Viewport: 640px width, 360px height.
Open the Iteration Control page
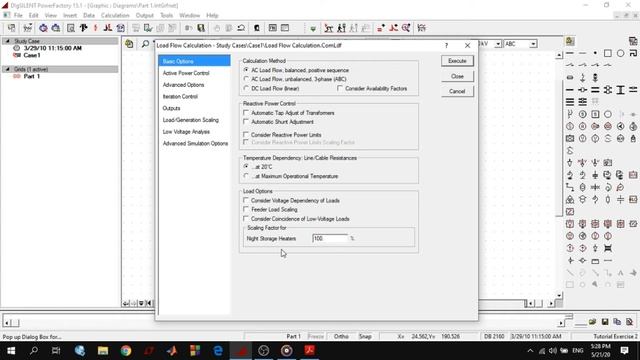pyautogui.click(x=180, y=97)
